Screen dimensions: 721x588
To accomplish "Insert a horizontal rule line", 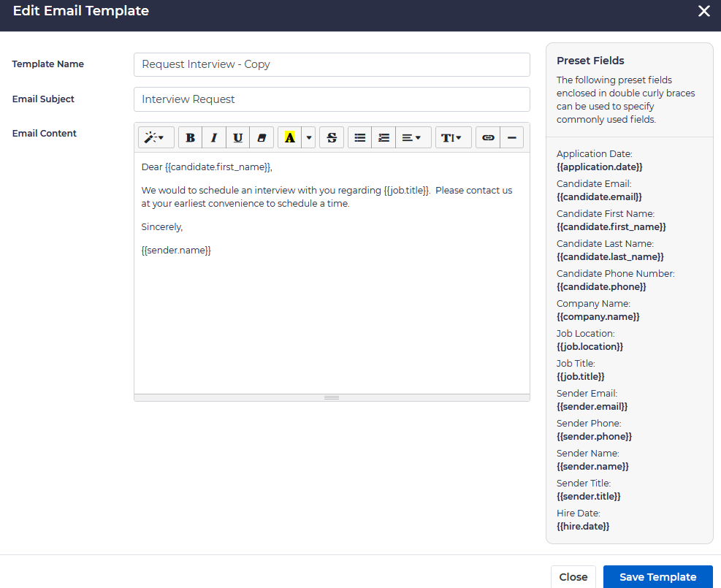I will coord(511,137).
